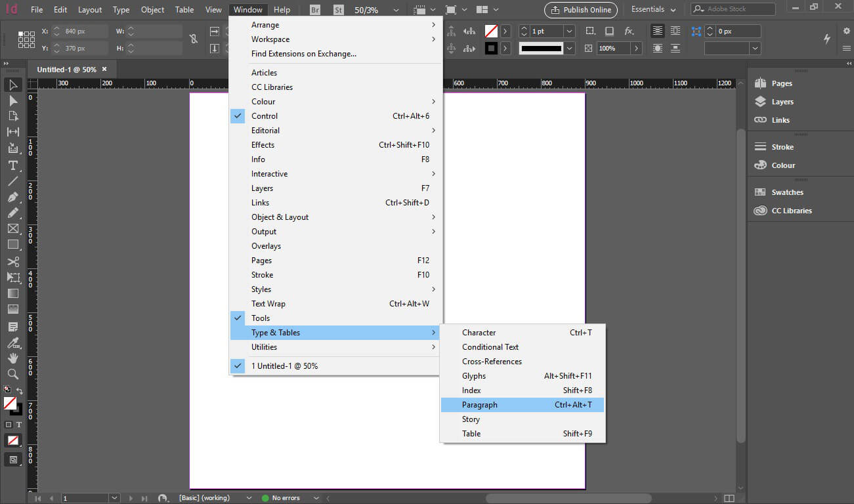The width and height of the screenshot is (854, 504).
Task: Choose Glyphs from the submenu
Action: tap(523, 376)
